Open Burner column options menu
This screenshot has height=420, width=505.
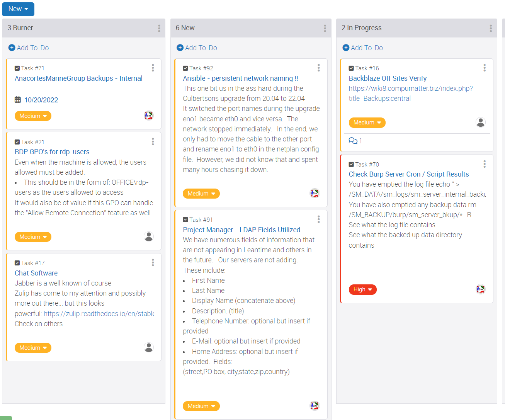pyautogui.click(x=159, y=28)
